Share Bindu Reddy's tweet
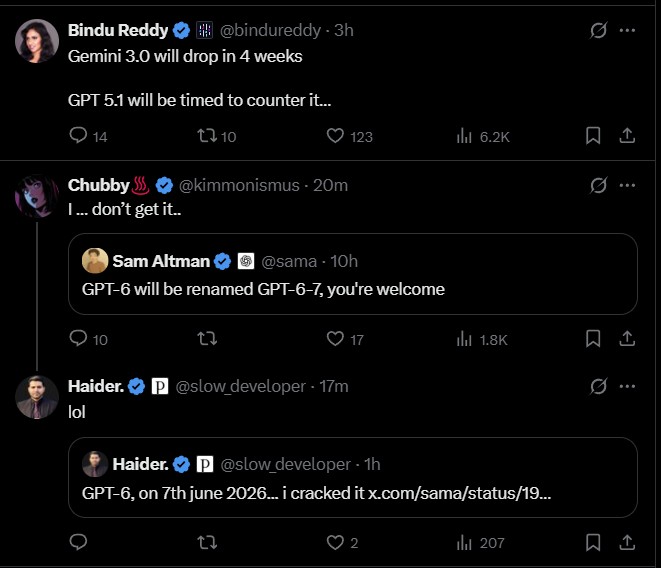Image resolution: width=661 pixels, height=568 pixels. point(626,136)
